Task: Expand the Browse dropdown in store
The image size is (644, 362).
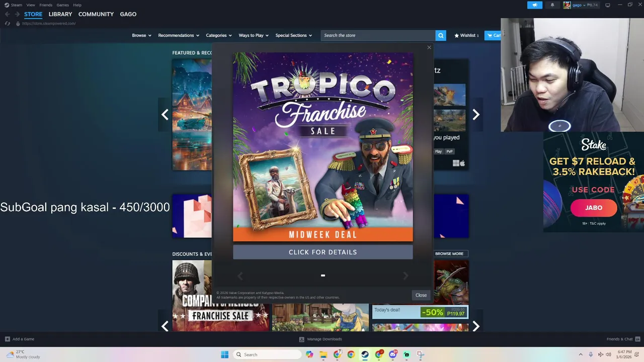Action: [142, 35]
